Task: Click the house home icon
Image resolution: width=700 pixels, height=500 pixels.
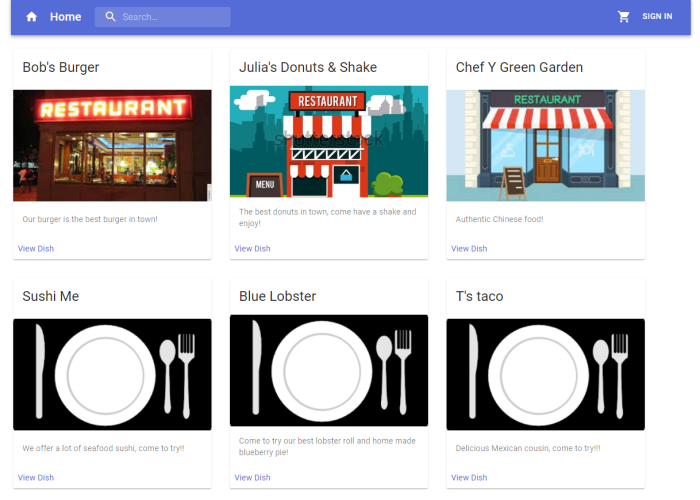Action: click(31, 17)
